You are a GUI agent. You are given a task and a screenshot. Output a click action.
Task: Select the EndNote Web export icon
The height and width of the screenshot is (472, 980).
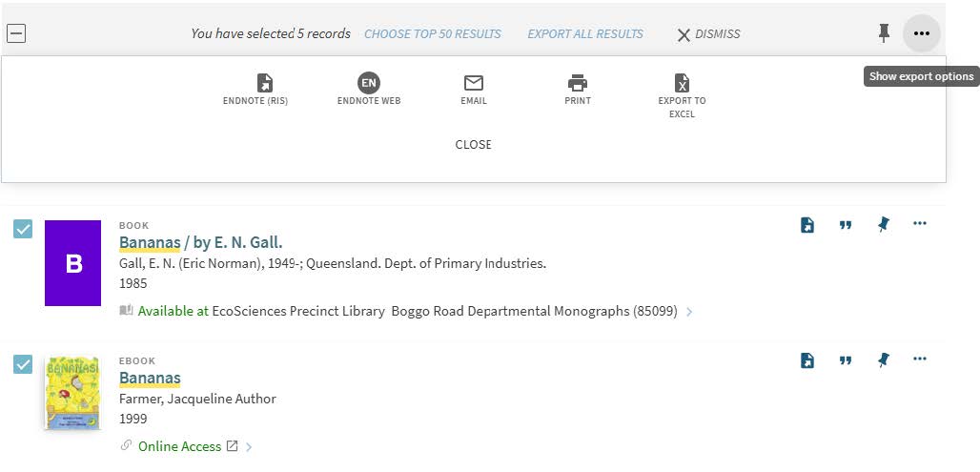click(x=368, y=84)
